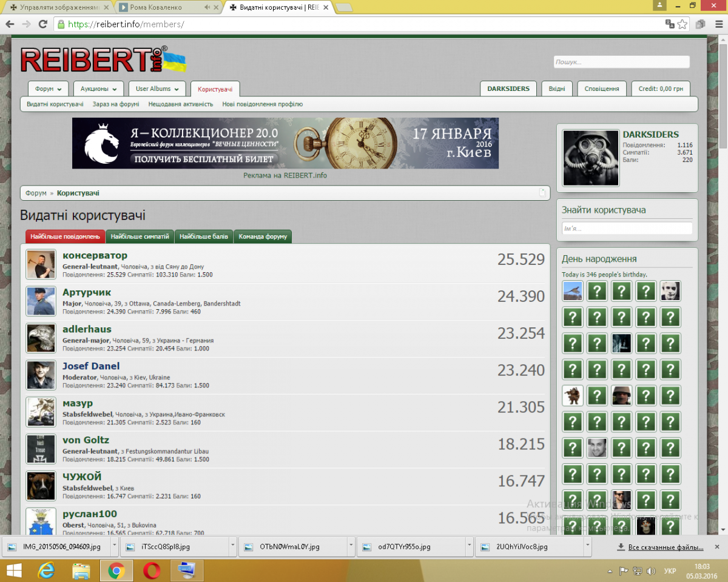Click Реклама на REIBERT.info link
The image size is (728, 582).
coord(285,176)
